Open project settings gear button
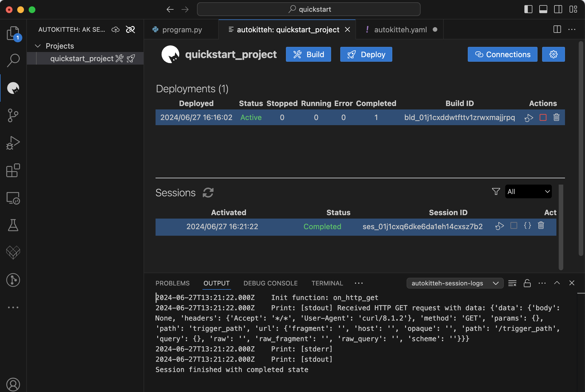Image resolution: width=585 pixels, height=392 pixels. tap(553, 54)
